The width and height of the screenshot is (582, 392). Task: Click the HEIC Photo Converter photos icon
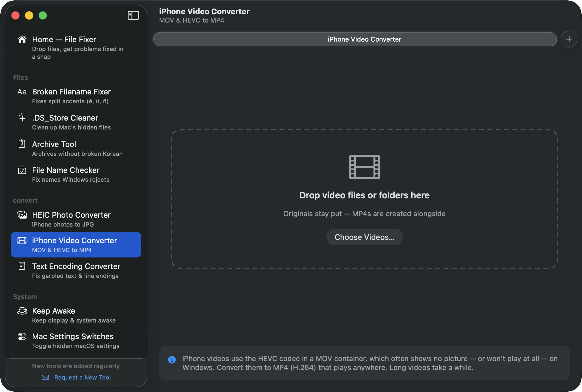pos(22,214)
